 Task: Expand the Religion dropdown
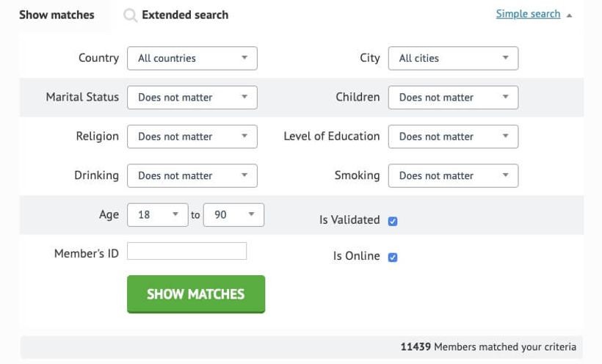pos(192,136)
